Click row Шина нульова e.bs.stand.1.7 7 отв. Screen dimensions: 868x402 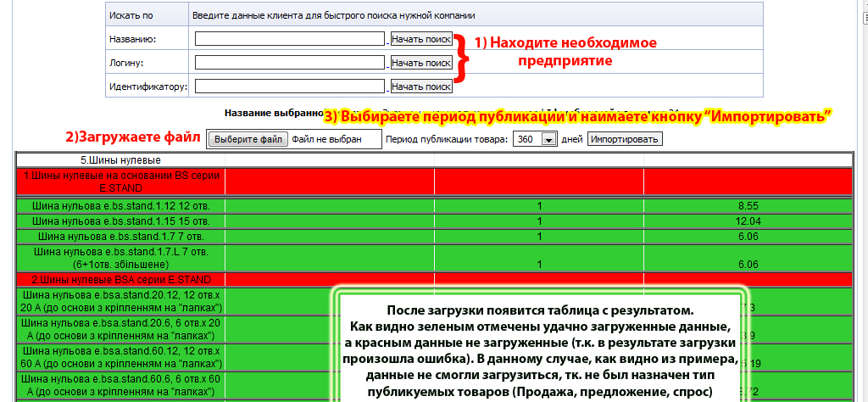(x=120, y=236)
